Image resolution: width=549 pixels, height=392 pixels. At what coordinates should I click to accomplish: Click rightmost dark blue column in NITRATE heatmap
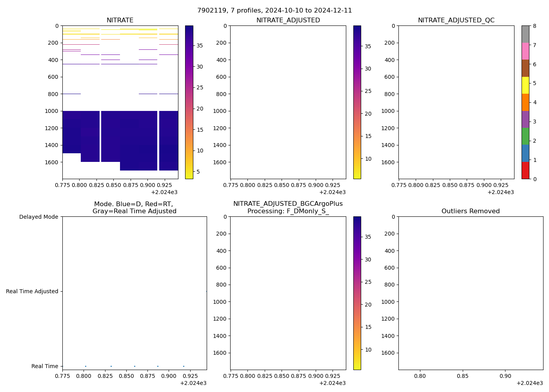tap(169, 140)
